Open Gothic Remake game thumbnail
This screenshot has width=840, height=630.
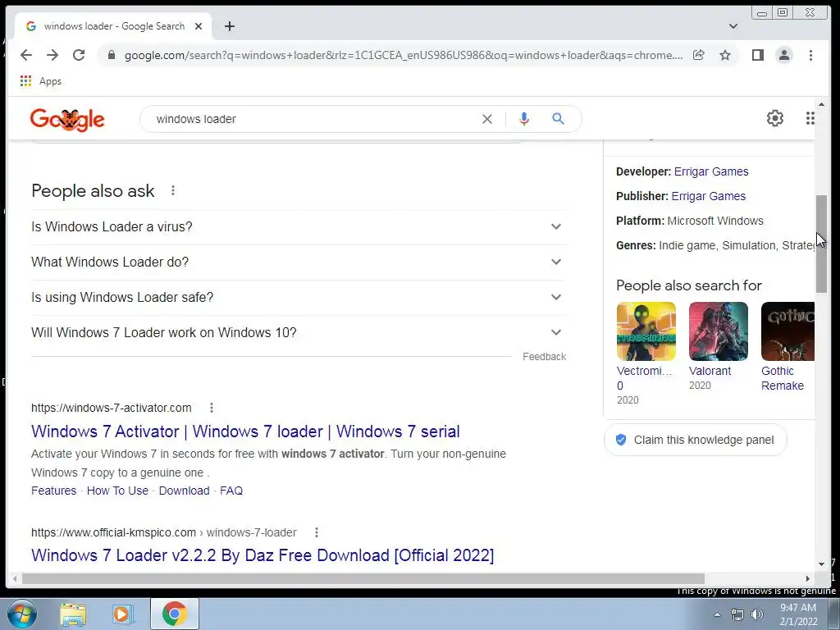click(x=787, y=331)
